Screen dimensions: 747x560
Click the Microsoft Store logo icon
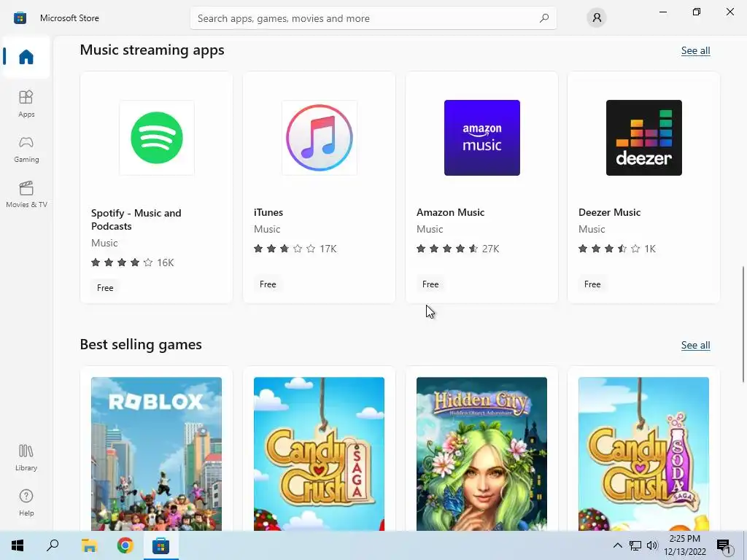click(x=20, y=18)
